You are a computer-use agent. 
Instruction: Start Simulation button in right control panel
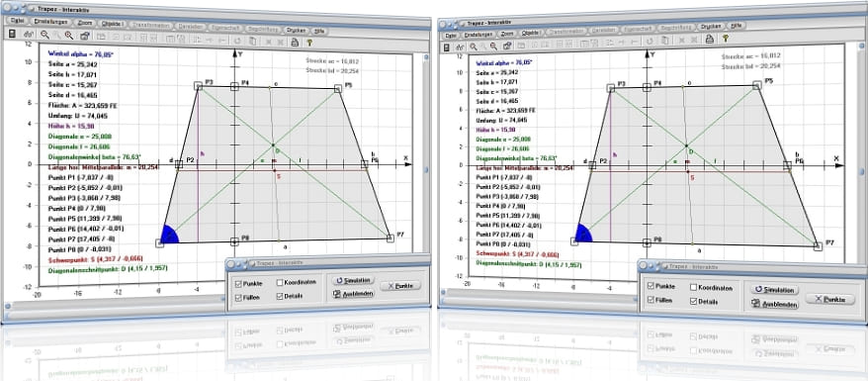tap(774, 290)
